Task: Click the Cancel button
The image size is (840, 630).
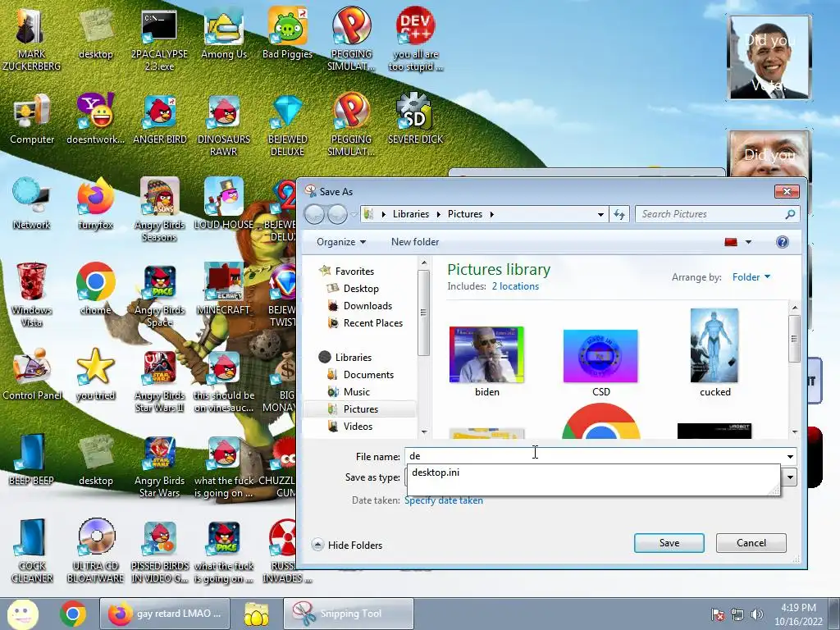Action: point(751,543)
